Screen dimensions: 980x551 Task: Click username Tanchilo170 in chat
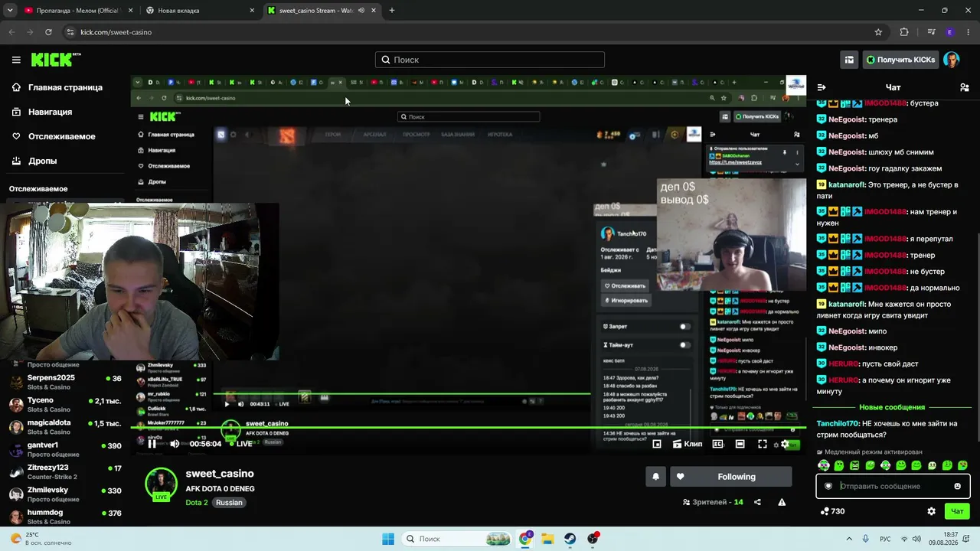[838, 423]
